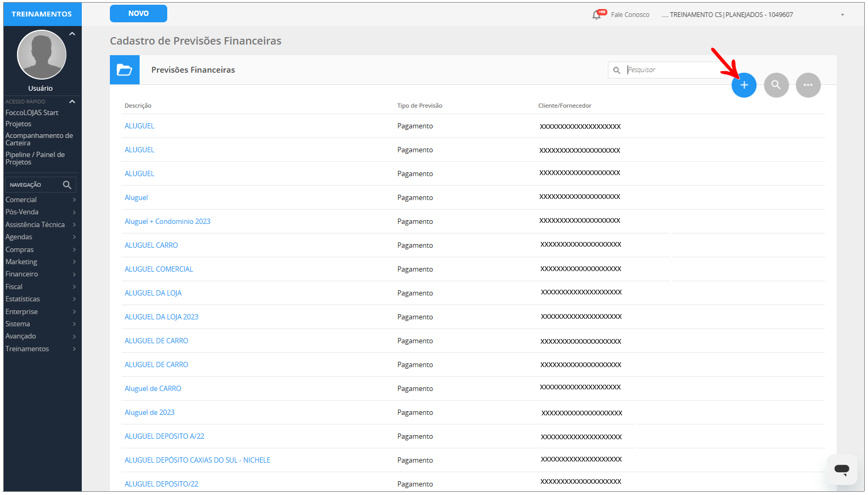Click the NOVO button
868x495 pixels.
tap(139, 14)
